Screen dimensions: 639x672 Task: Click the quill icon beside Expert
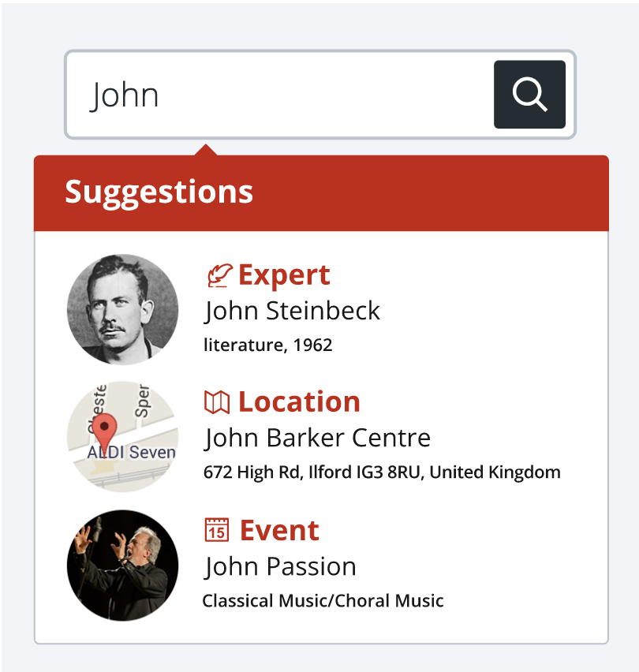[x=219, y=275]
